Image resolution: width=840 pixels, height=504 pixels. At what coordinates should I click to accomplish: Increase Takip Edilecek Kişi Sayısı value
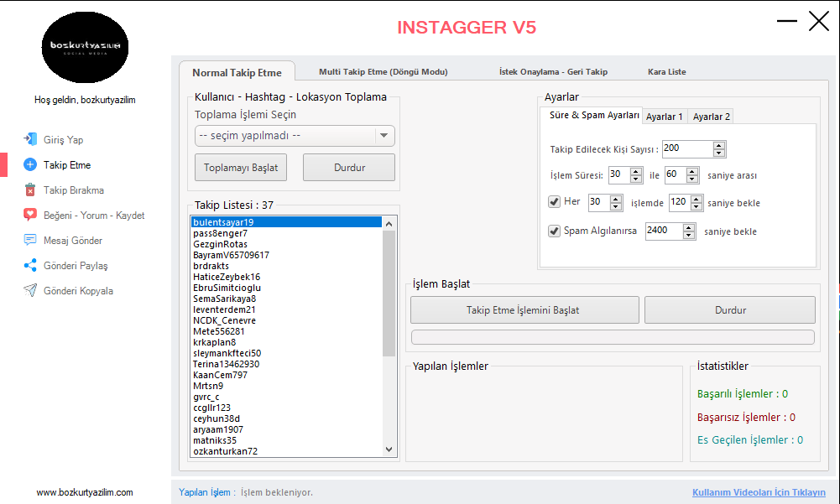coord(719,145)
